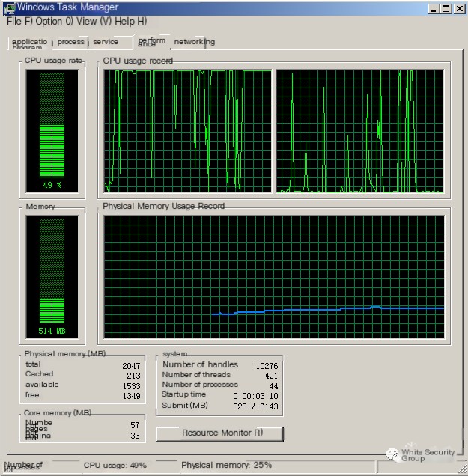
Task: Click the second CPU usage record graph
Action: pos(360,131)
